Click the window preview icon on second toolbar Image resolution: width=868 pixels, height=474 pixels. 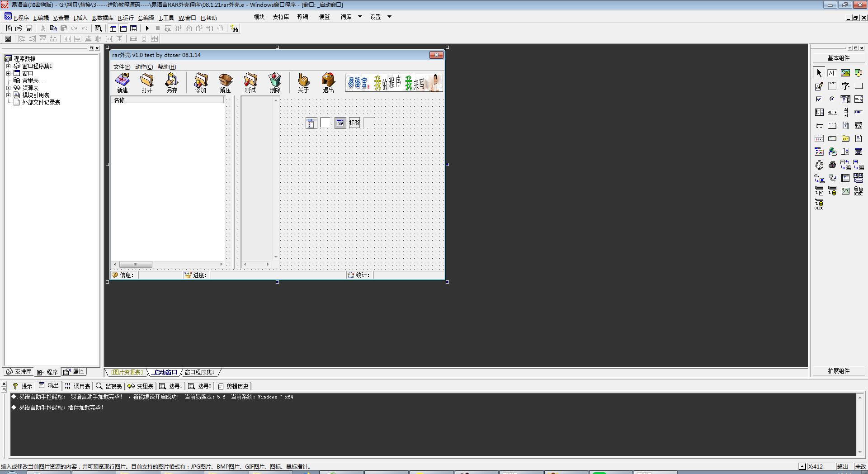click(8, 39)
